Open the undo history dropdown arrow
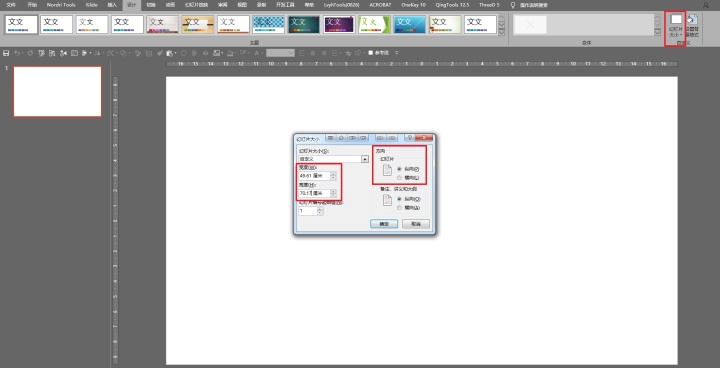 [x=23, y=53]
